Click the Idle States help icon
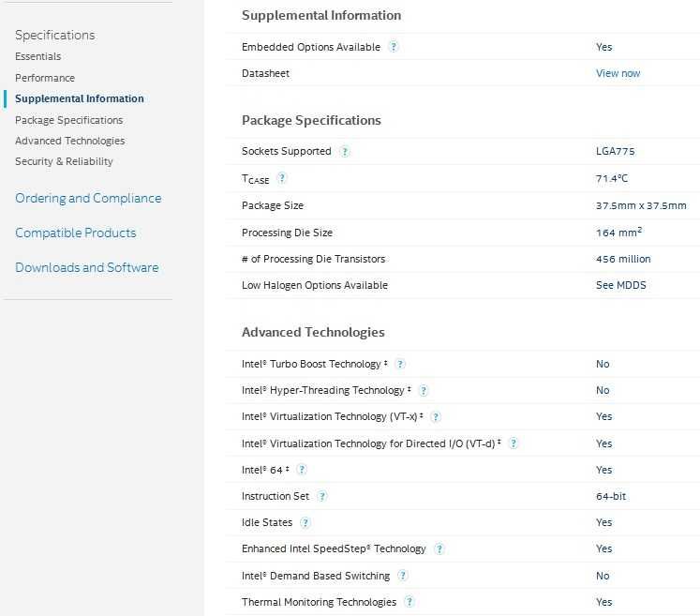The width and height of the screenshot is (700, 616). click(x=305, y=522)
